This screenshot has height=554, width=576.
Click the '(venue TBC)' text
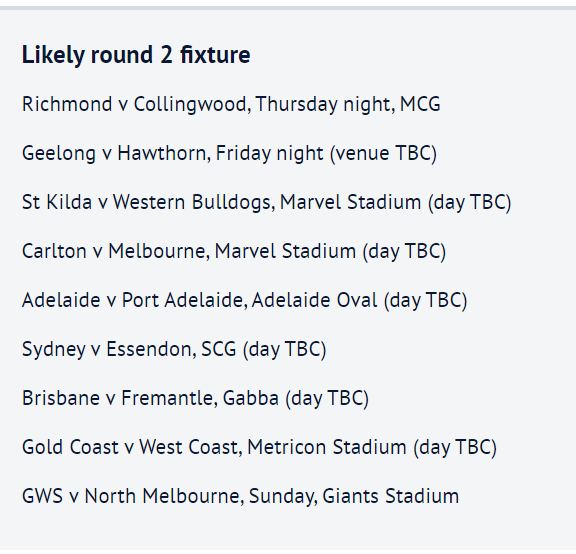pyautogui.click(x=383, y=154)
